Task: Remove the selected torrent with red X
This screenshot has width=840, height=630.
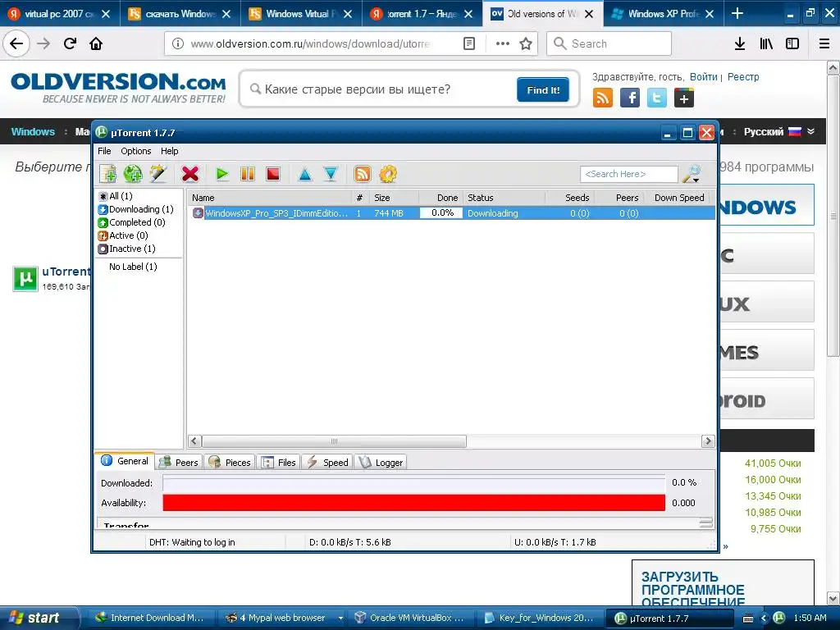Action: [190, 174]
